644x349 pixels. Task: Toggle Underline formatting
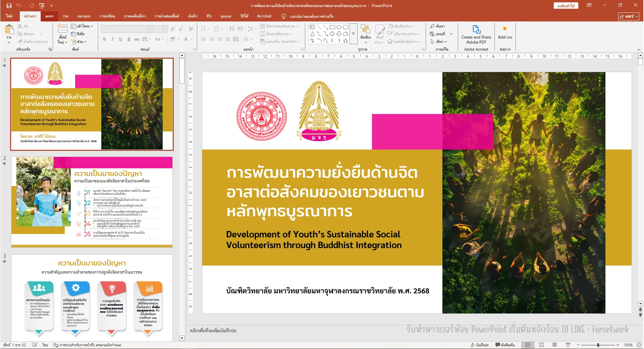pyautogui.click(x=120, y=39)
